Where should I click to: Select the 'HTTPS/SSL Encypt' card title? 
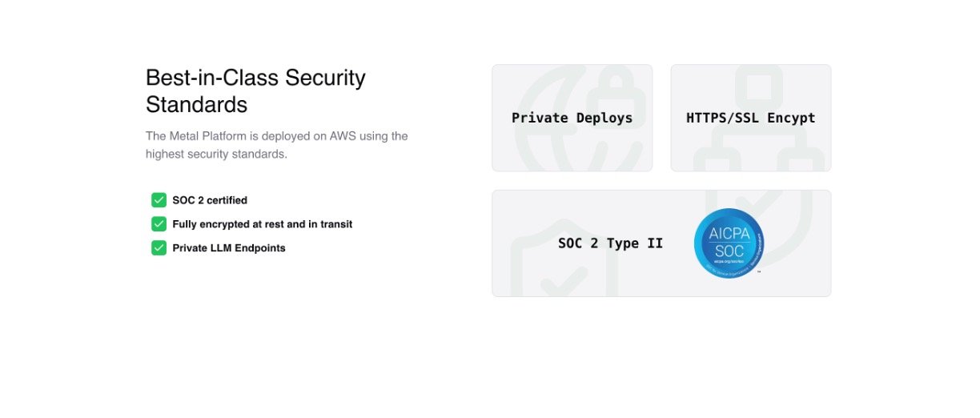click(751, 118)
